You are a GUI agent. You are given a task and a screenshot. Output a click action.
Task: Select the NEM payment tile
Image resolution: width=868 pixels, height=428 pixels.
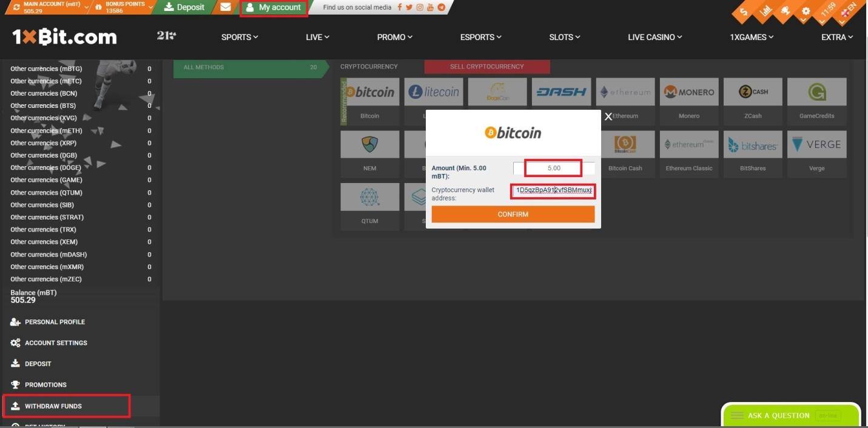pos(370,153)
